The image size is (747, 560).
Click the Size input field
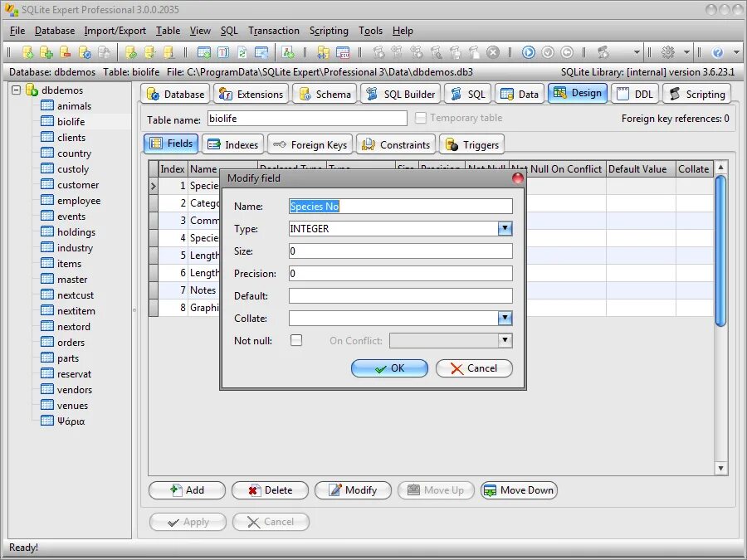(x=401, y=251)
